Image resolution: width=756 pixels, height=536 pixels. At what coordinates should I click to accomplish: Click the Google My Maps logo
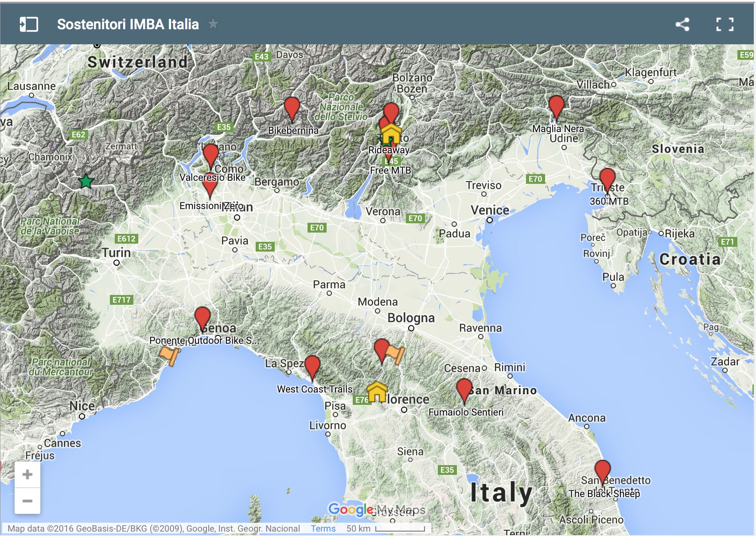coord(376,510)
